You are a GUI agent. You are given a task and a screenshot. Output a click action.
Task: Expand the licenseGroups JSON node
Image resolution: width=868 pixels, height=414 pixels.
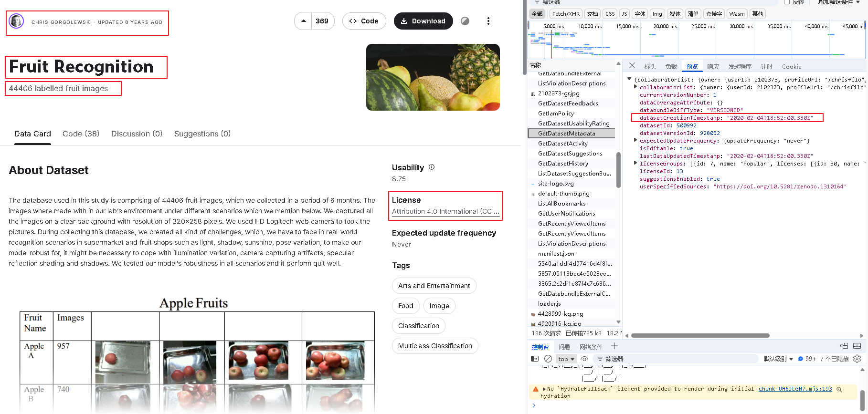635,163
